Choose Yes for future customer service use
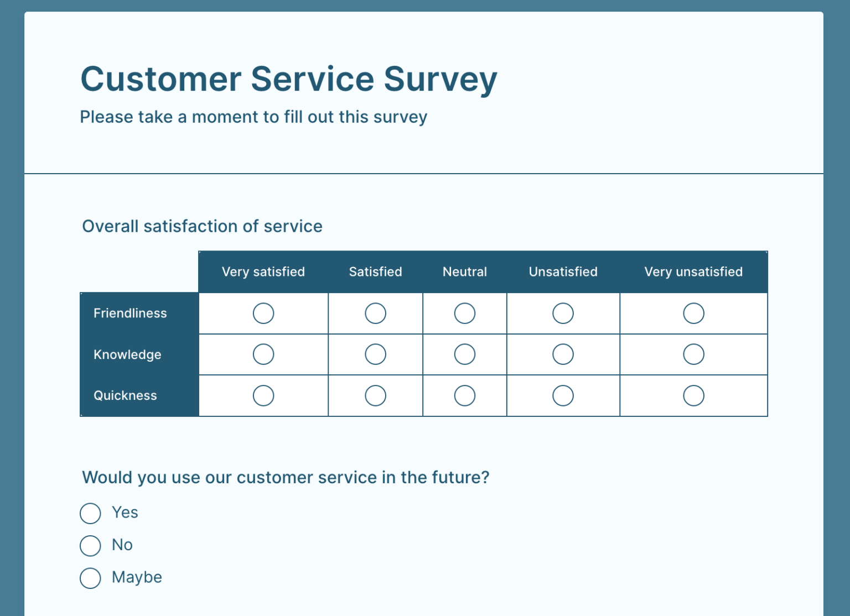 point(90,513)
